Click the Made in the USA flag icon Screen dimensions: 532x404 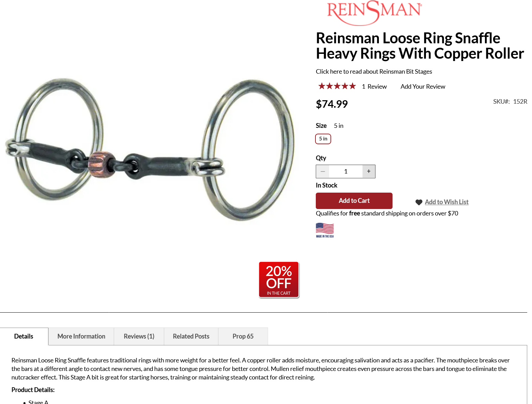click(325, 230)
